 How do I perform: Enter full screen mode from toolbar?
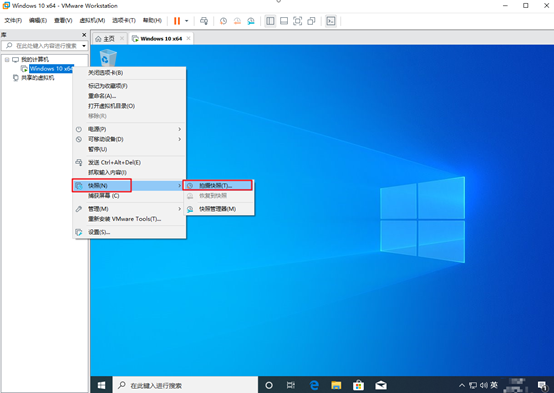tap(297, 21)
